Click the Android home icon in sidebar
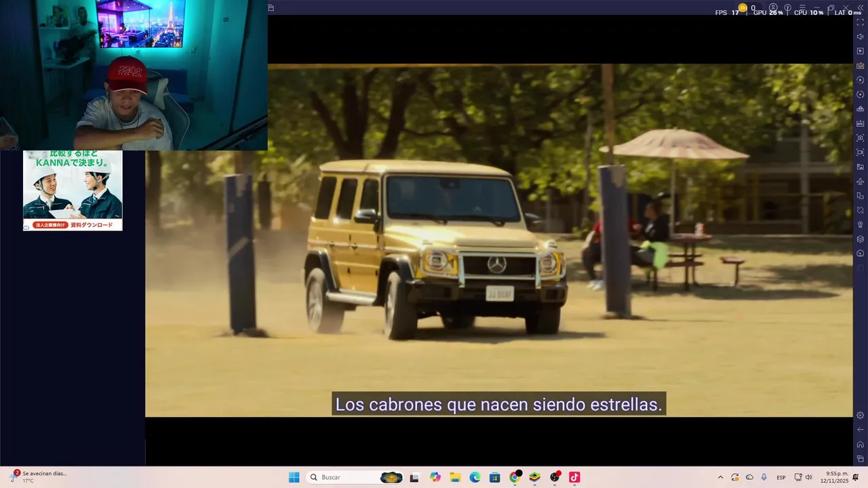868x488 pixels. [x=860, y=445]
